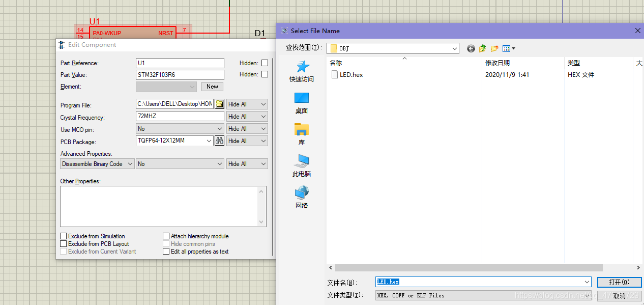Select the Quick Access (快速访问) shortcut
Screen dimensions: 644x305
coord(302,72)
